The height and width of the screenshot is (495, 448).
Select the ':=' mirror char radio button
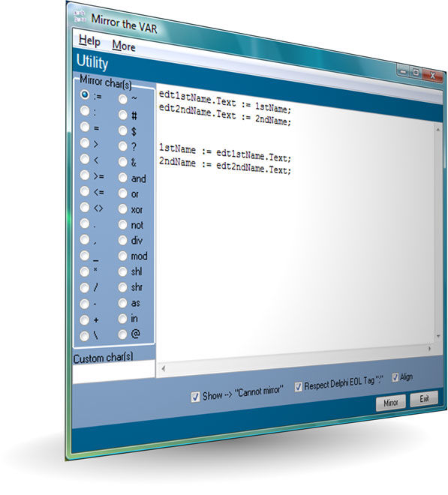point(85,94)
